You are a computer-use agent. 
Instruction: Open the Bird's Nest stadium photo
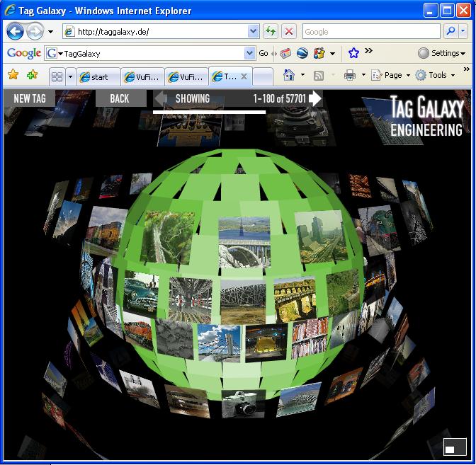click(243, 302)
